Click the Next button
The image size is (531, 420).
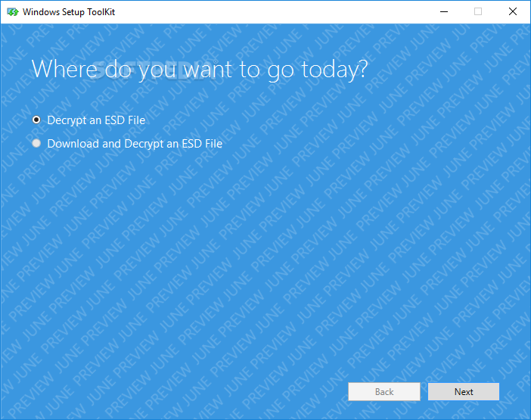click(x=463, y=391)
